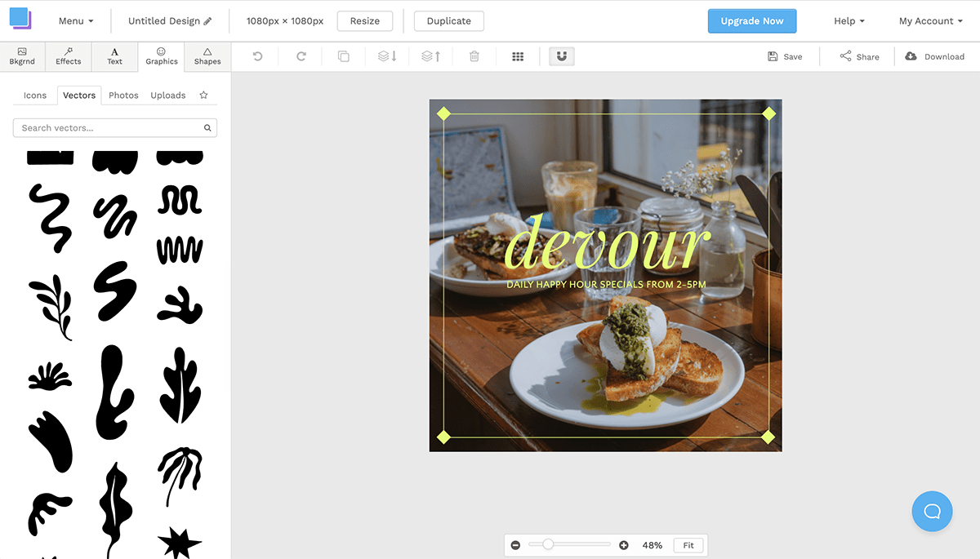
Task: Open the Help dropdown
Action: point(849,21)
